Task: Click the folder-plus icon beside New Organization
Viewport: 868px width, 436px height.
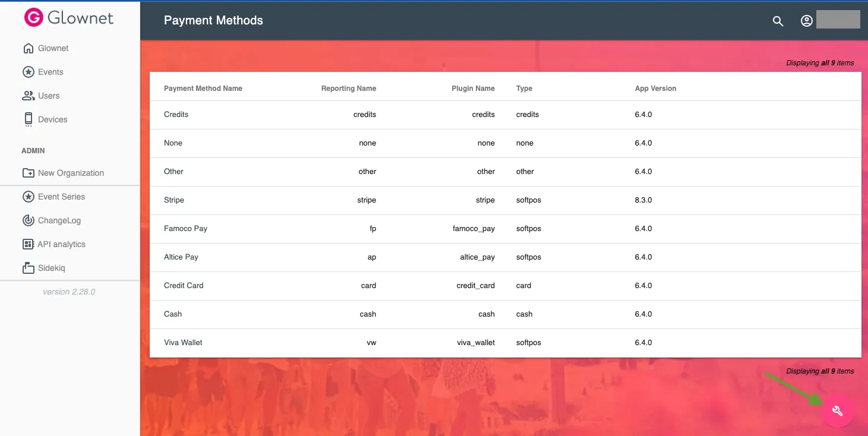Action: 28,173
